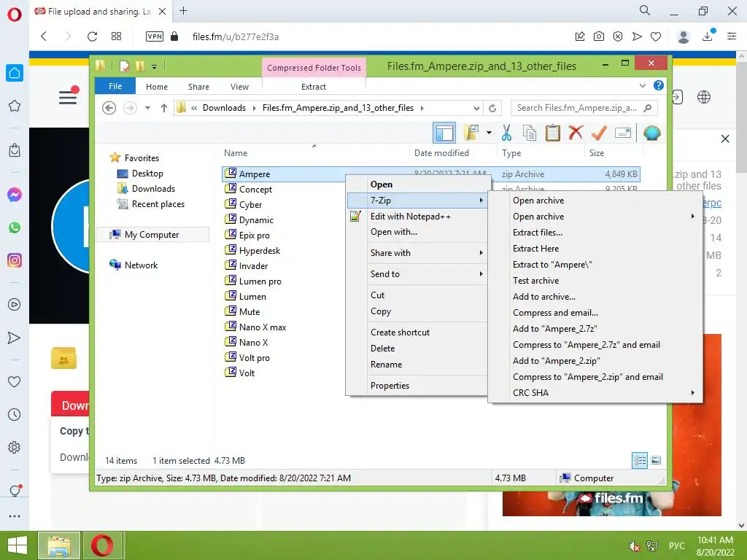
Task: Open the Extract ribbon tab
Action: click(x=314, y=87)
